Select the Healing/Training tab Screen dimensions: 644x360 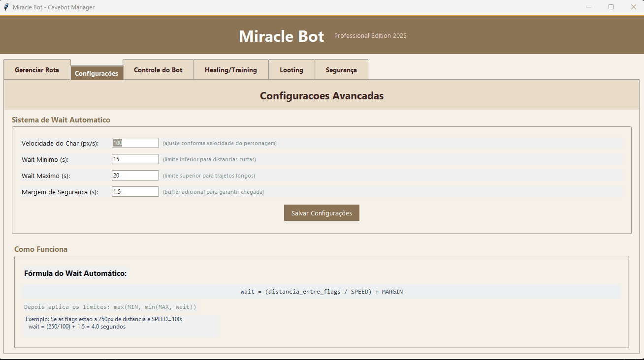[x=231, y=69]
